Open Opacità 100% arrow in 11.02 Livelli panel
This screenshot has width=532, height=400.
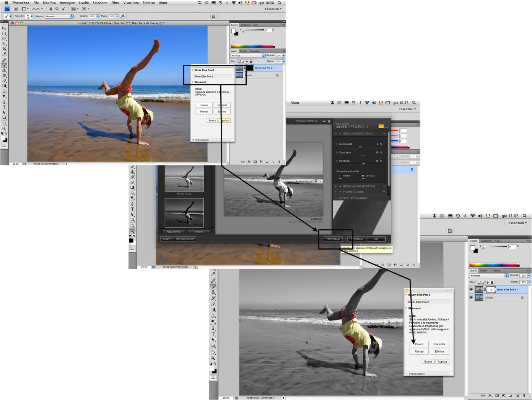click(x=529, y=276)
